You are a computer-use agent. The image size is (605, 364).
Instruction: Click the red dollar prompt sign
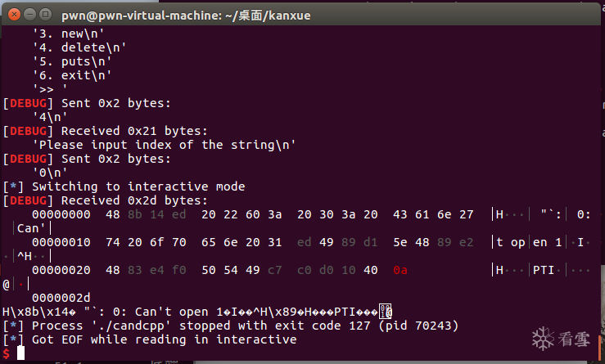(x=7, y=353)
